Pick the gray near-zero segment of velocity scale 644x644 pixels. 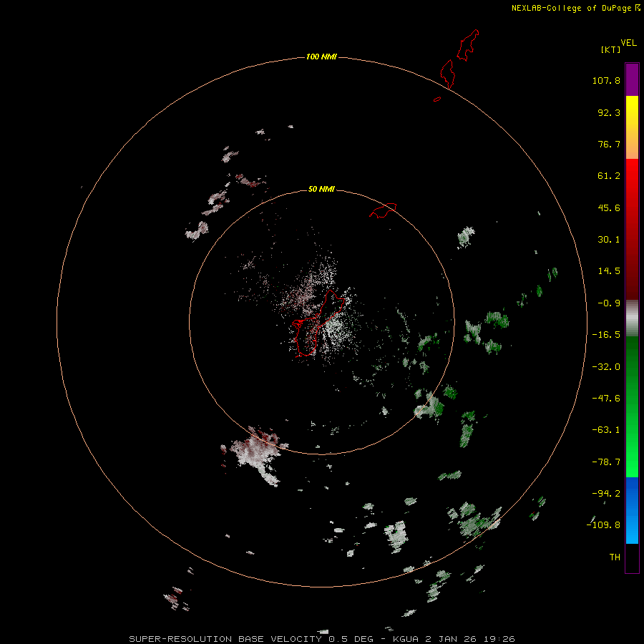click(x=632, y=317)
